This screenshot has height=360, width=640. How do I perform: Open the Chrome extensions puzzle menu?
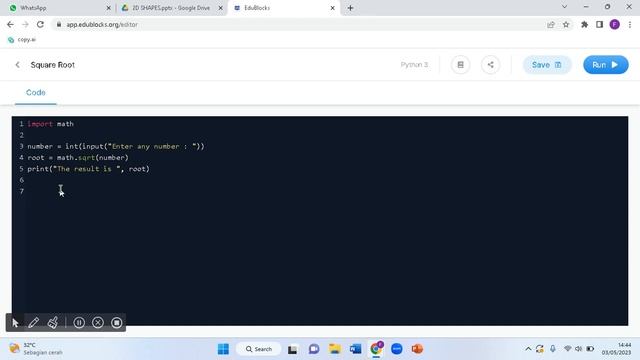pyautogui.click(x=584, y=24)
